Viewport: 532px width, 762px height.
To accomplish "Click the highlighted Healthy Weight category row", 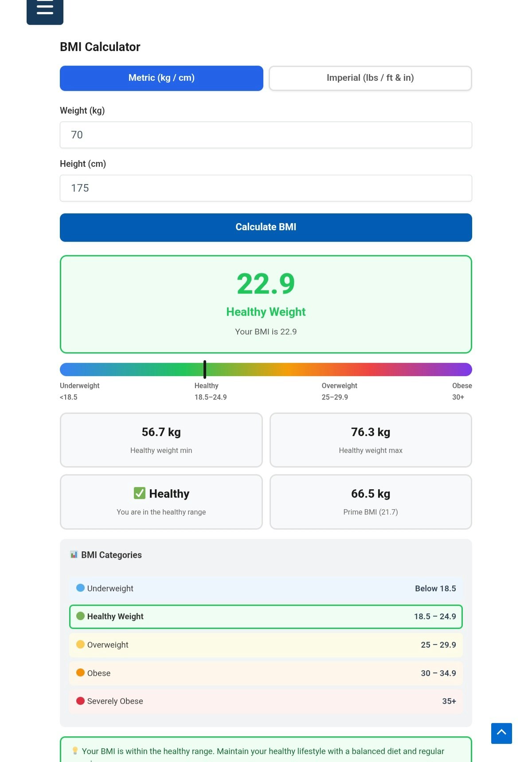I will tap(266, 617).
